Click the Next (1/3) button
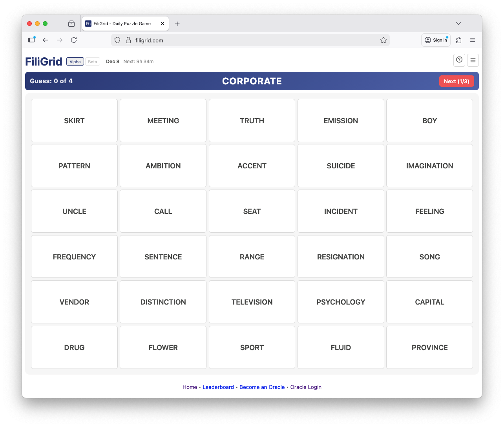 click(456, 81)
